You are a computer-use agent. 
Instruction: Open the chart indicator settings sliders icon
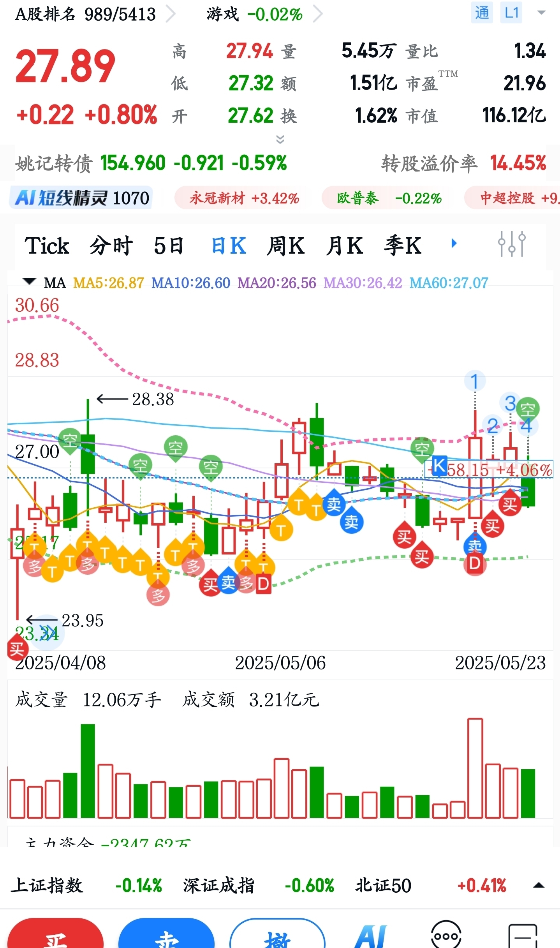512,244
